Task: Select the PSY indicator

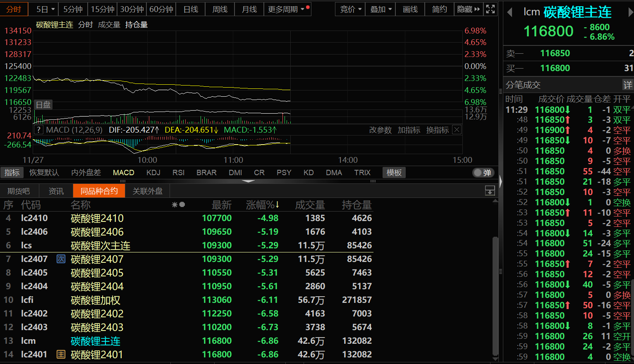Action: 284,173
